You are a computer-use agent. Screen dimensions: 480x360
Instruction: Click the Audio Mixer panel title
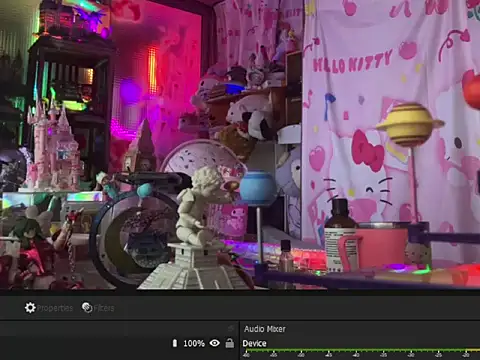pos(265,329)
